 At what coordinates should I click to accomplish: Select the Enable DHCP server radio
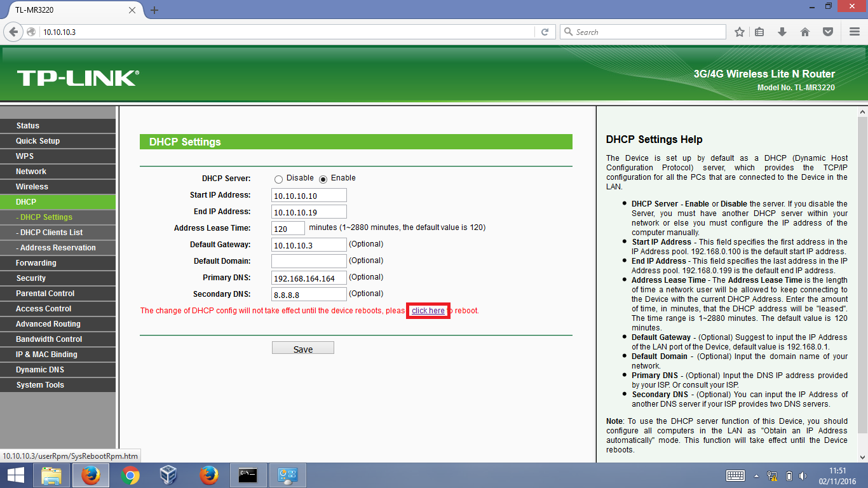tap(323, 179)
